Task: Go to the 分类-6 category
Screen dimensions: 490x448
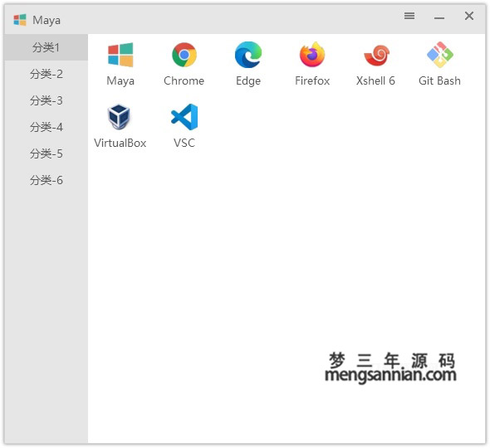Action: 47,180
